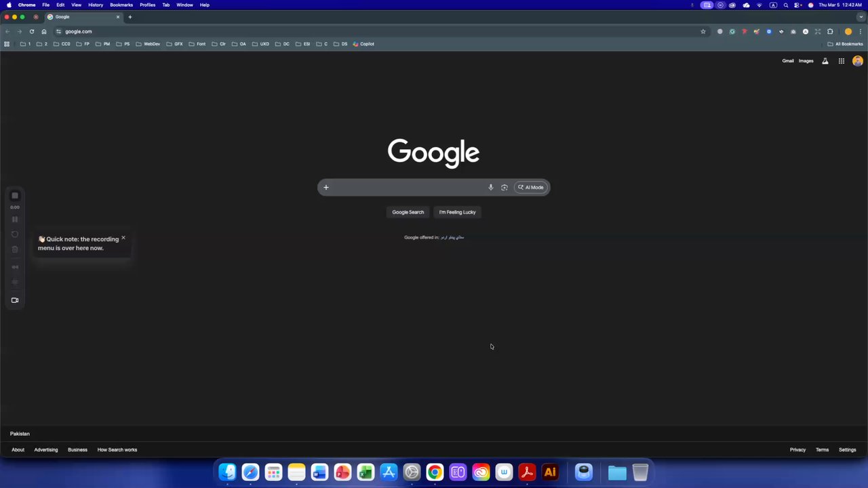This screenshot has height=488, width=868.
Task: Bookmark this page with the star
Action: coord(703,31)
